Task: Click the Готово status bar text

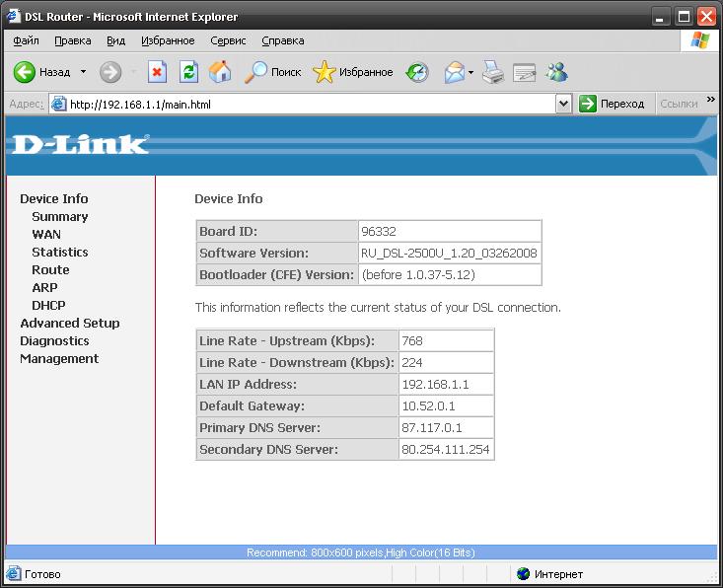Action: (x=42, y=574)
